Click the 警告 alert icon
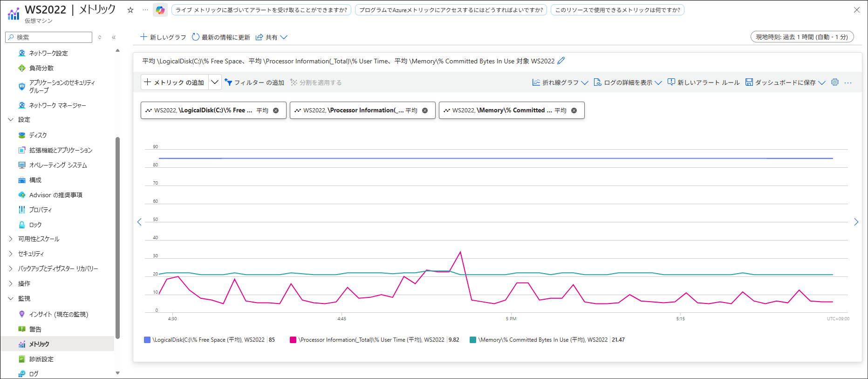The height and width of the screenshot is (379, 868). point(22,329)
